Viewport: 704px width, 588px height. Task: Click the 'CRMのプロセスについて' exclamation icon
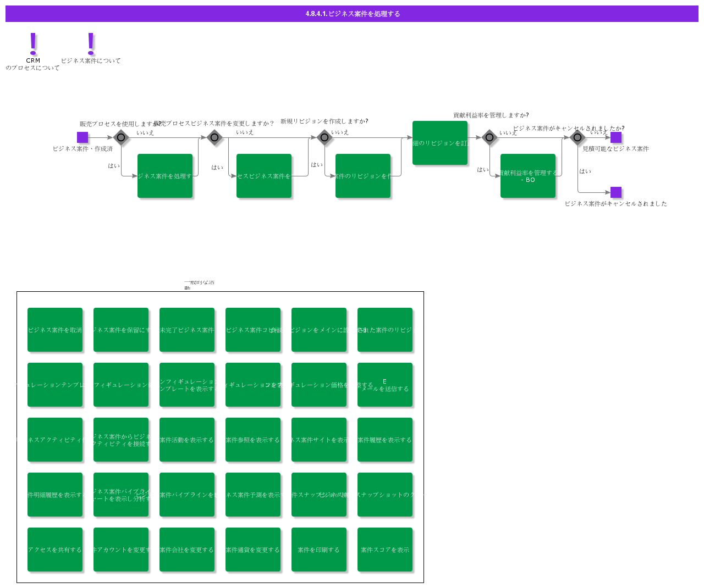(x=33, y=43)
